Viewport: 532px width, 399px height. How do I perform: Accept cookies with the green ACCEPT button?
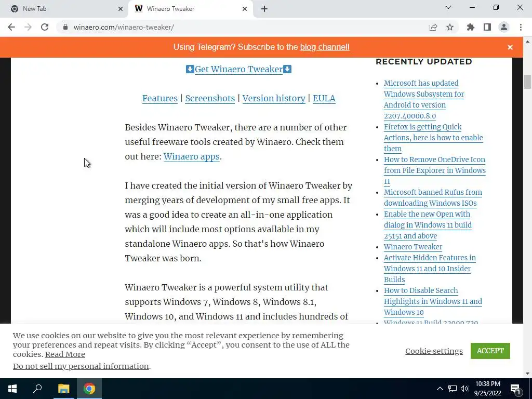(x=490, y=351)
